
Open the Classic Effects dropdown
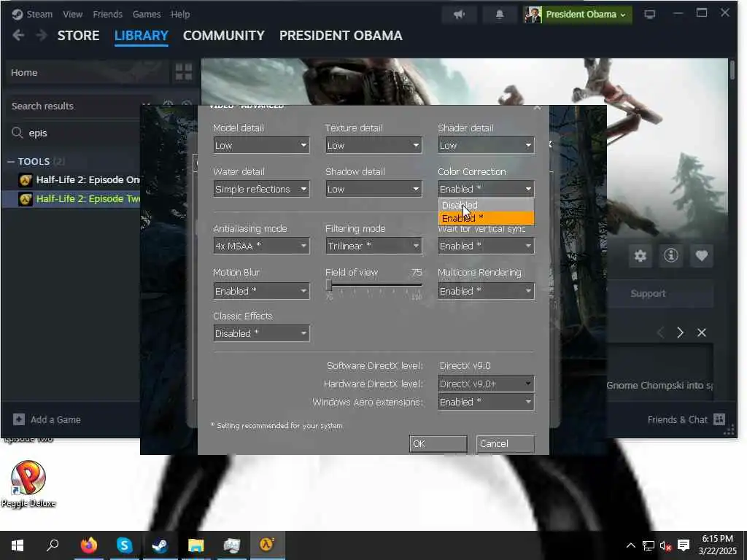(262, 333)
